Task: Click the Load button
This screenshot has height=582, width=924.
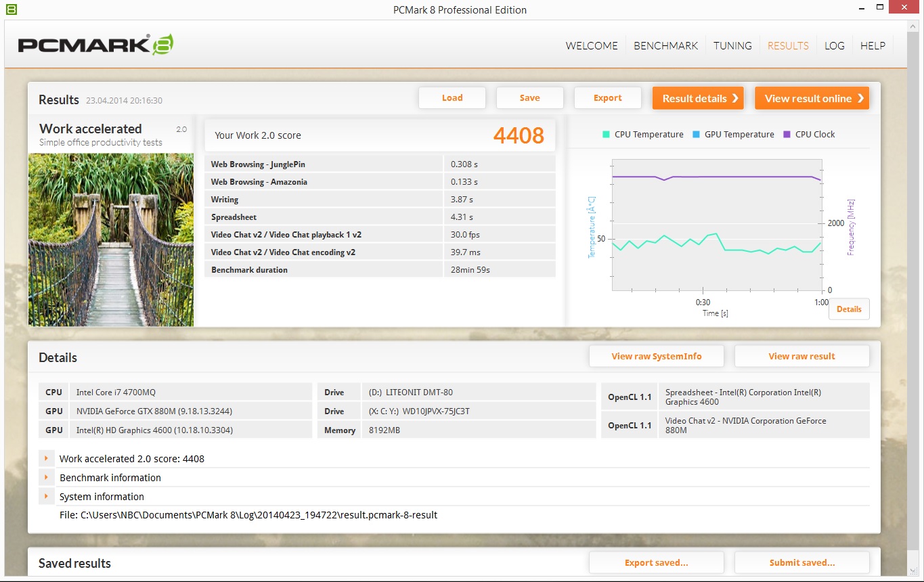Action: tap(452, 98)
